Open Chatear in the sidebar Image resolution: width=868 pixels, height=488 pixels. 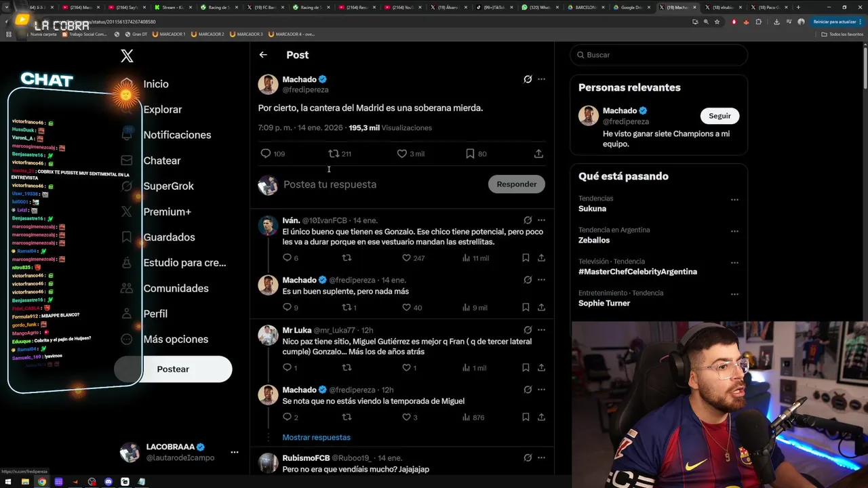pyautogui.click(x=161, y=161)
